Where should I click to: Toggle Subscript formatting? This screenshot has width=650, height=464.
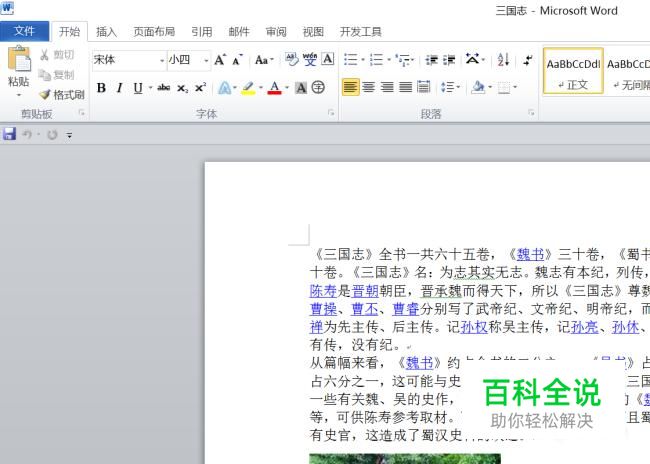182,88
